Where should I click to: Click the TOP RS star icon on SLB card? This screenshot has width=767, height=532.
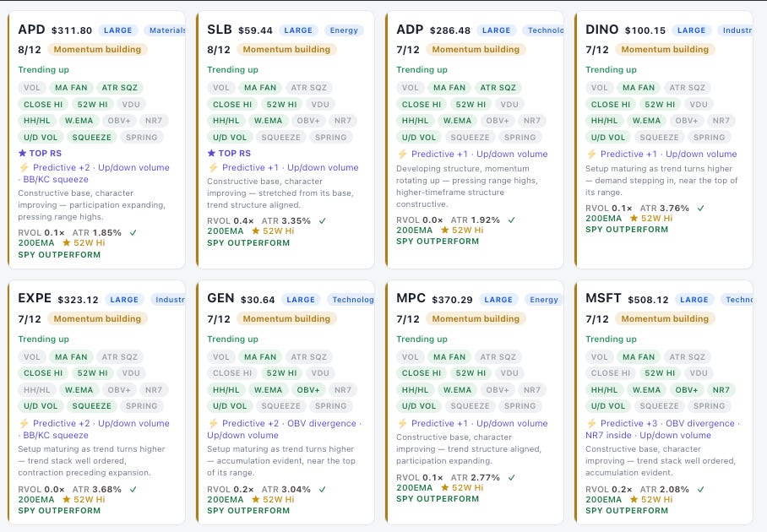tap(211, 153)
